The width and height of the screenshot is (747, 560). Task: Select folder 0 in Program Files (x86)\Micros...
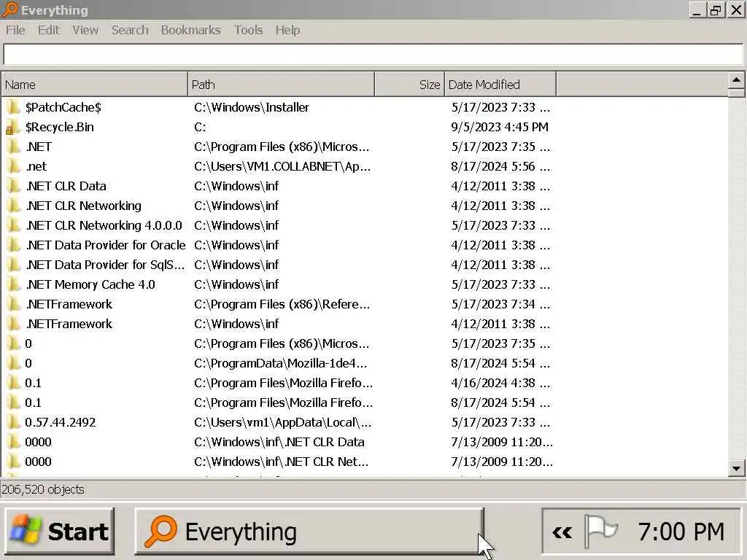pos(28,343)
